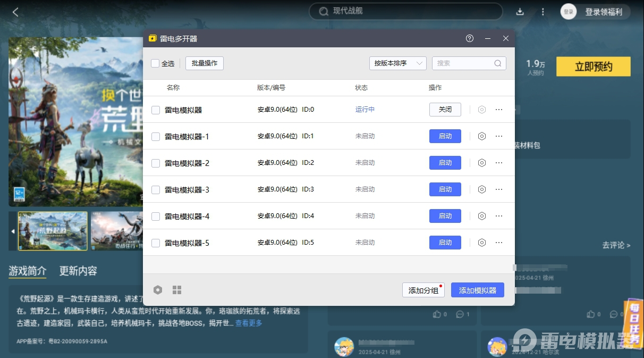Click the 搜索 input field
Image resolution: width=644 pixels, height=358 pixels.
coord(462,63)
